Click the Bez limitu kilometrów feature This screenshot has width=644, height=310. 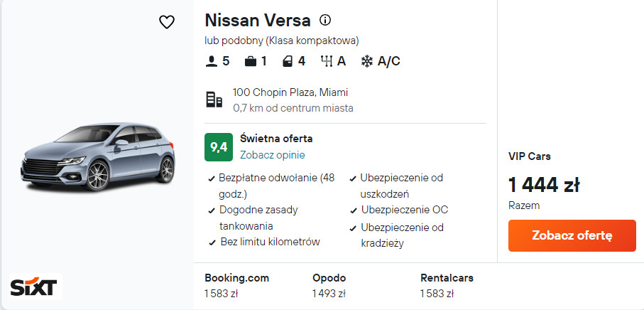point(270,242)
